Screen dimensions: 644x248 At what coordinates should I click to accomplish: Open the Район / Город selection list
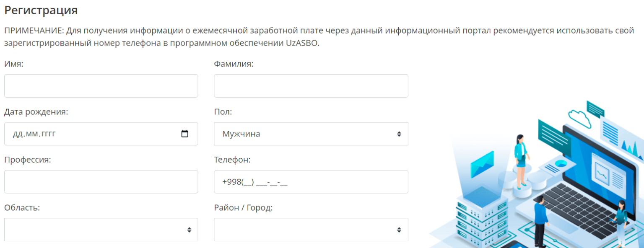pos(310,229)
